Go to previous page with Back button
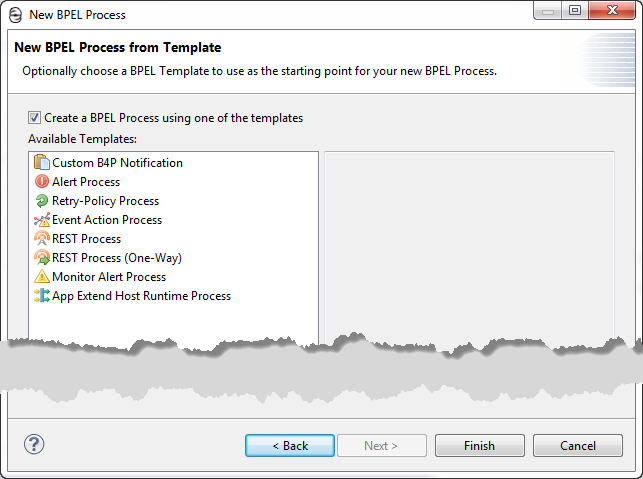 tap(290, 445)
